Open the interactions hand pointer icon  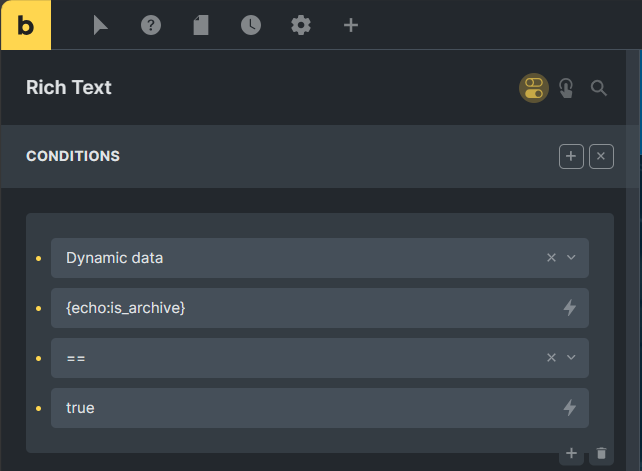click(x=566, y=88)
